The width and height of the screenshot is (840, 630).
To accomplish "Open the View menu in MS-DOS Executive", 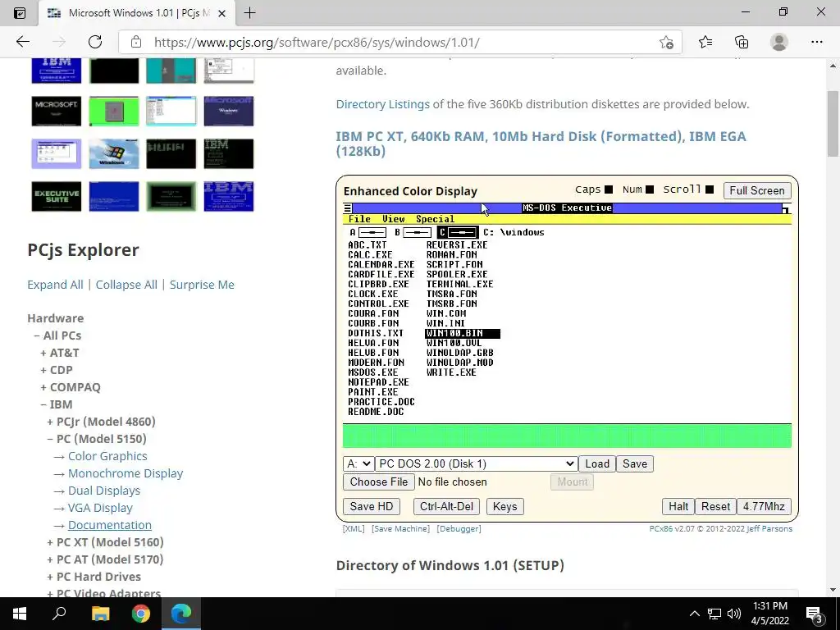I will point(394,219).
